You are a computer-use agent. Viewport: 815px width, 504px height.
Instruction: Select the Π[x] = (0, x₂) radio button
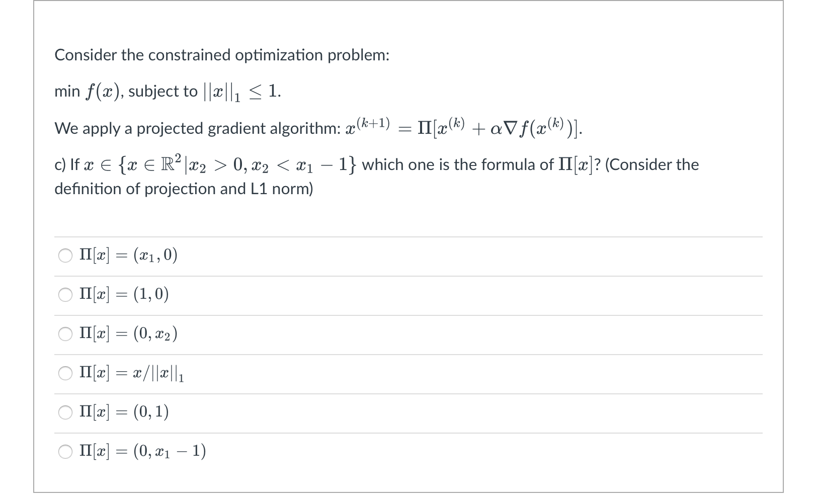pyautogui.click(x=65, y=333)
